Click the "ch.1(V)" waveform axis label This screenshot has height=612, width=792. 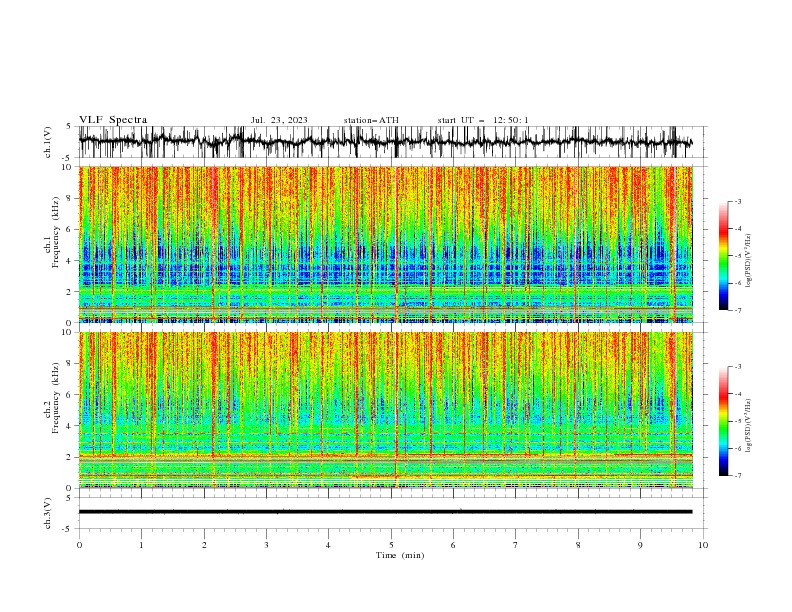tap(48, 142)
